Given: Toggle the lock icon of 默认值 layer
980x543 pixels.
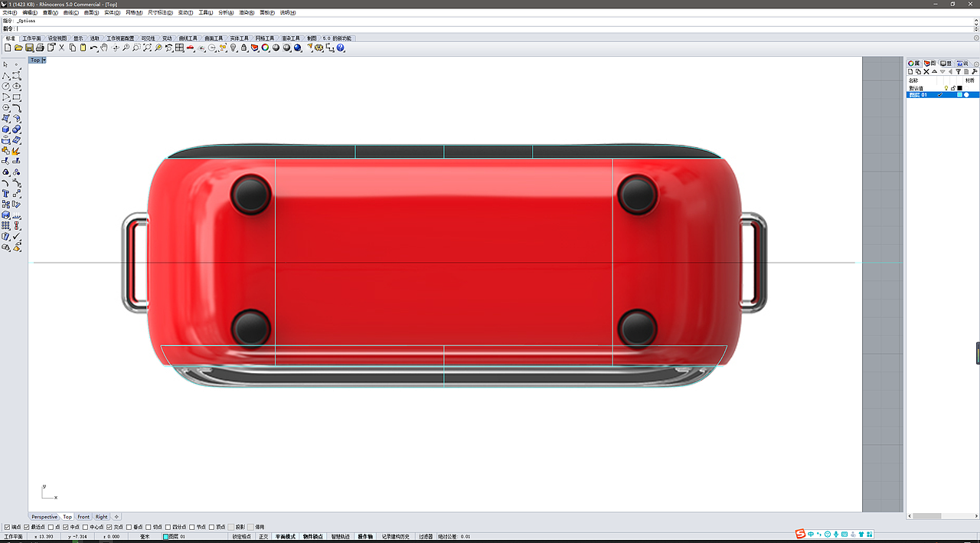Looking at the screenshot, I should 952,88.
